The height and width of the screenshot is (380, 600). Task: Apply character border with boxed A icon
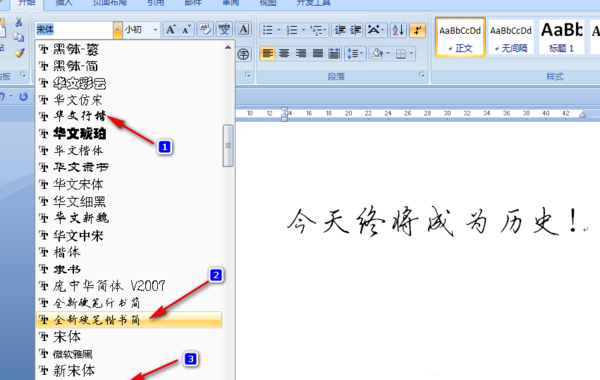[x=243, y=29]
